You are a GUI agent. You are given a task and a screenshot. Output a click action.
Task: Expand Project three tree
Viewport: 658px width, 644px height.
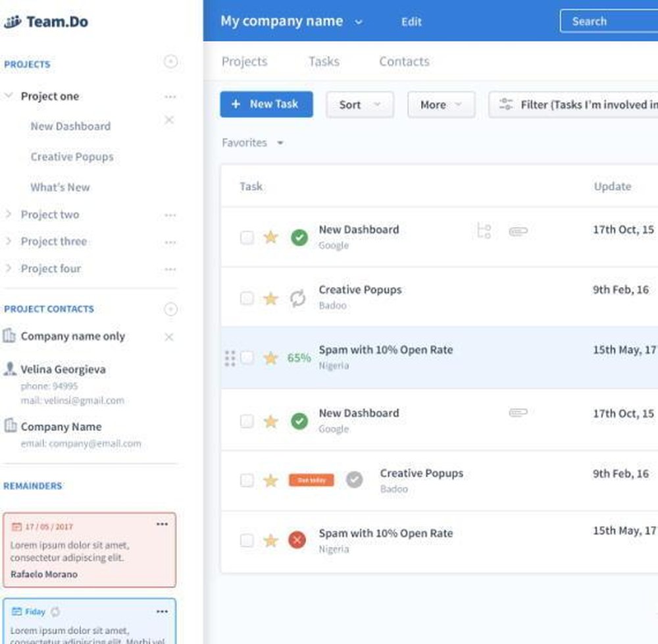point(8,241)
